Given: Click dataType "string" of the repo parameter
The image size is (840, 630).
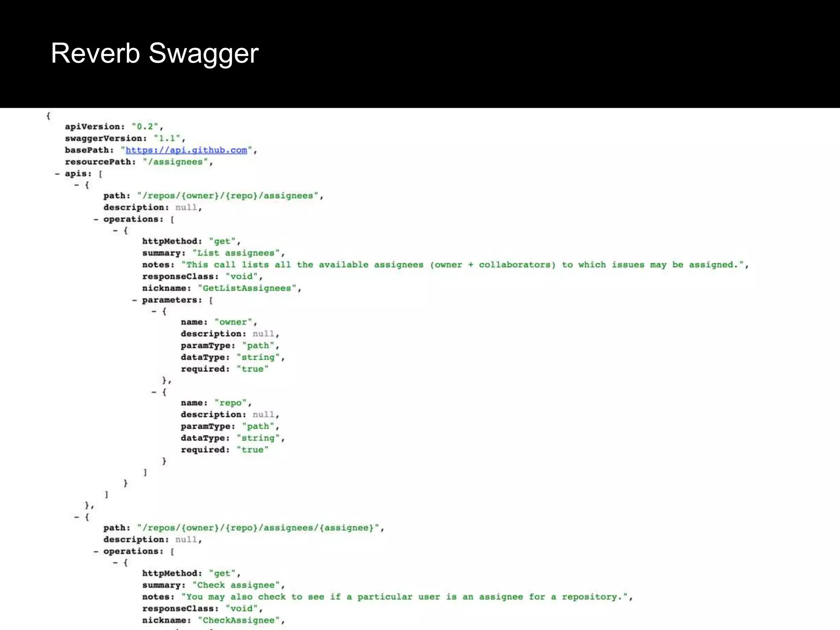Looking at the screenshot, I should [258, 438].
